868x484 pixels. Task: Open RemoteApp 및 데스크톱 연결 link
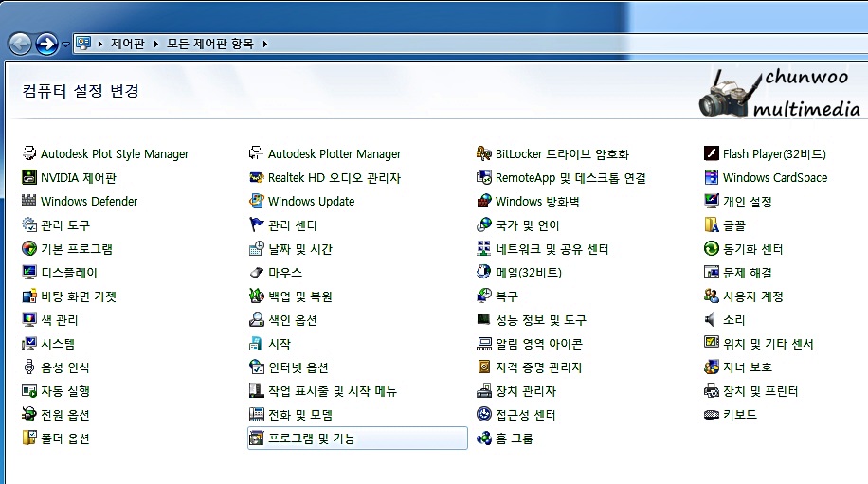(x=570, y=177)
